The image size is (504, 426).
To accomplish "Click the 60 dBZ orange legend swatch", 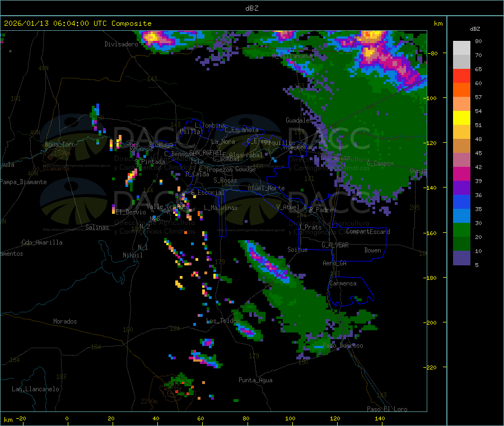I will [x=461, y=90].
